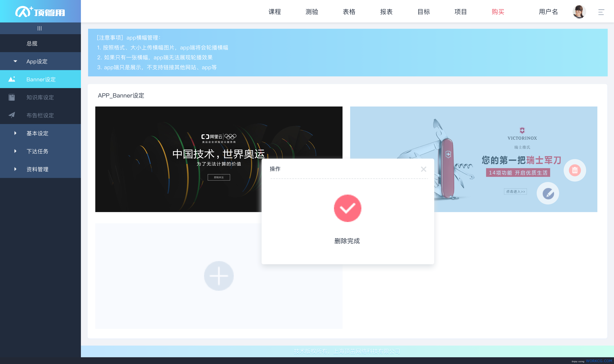Click the 布告栏设定 paper plane icon
Screen dimensions: 614x364
point(11,115)
